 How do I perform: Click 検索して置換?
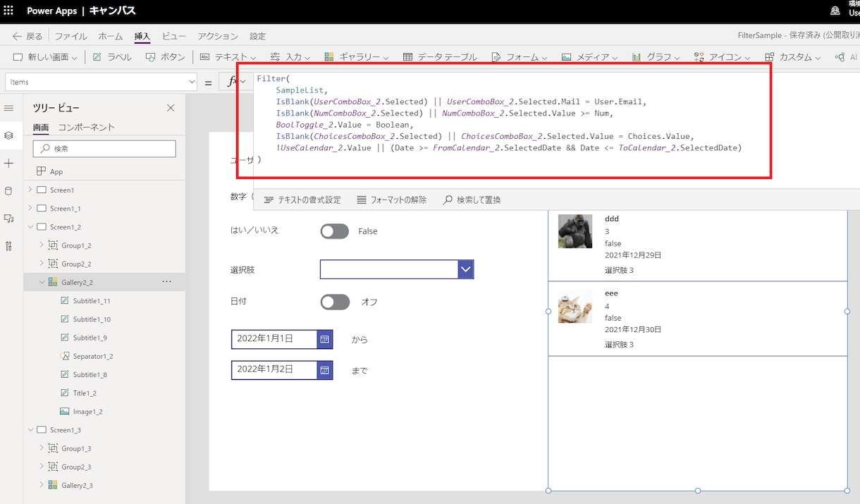pyautogui.click(x=472, y=200)
